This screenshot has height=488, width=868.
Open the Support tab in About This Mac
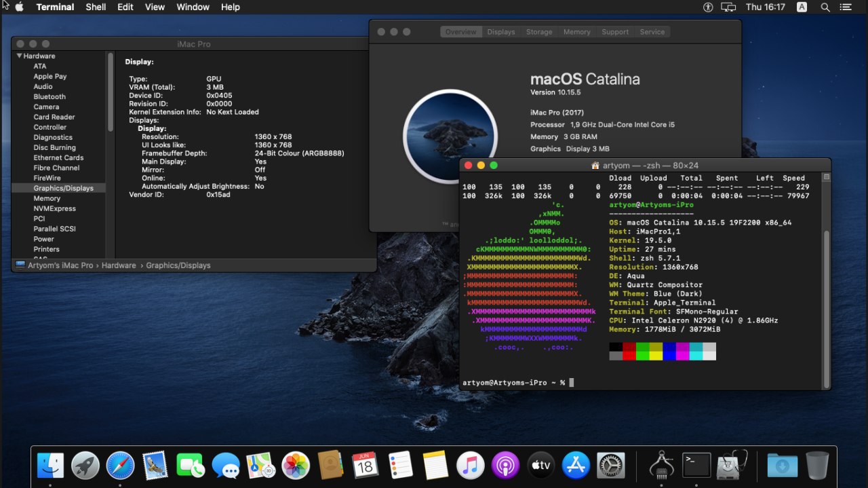pyautogui.click(x=615, y=32)
